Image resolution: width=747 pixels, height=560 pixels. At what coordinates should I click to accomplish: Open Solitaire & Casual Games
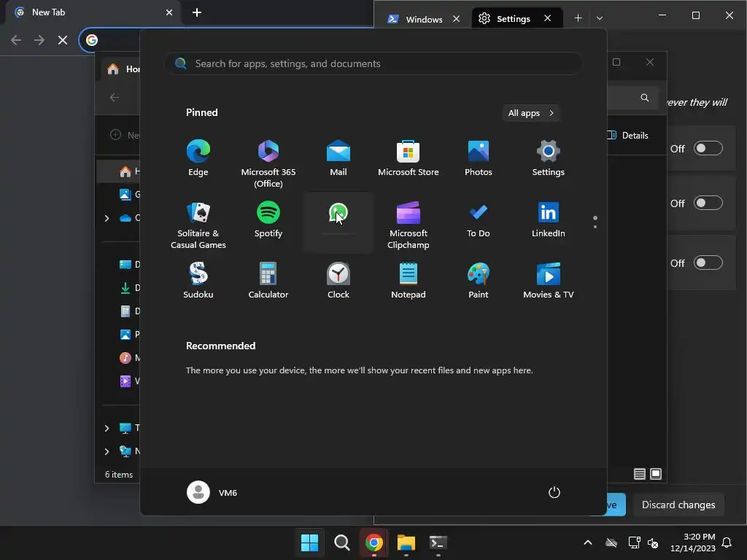click(x=198, y=225)
